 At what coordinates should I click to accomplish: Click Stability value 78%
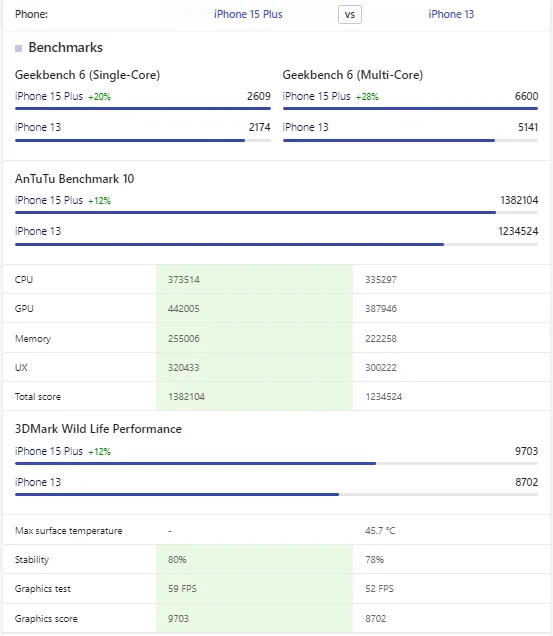coord(374,560)
